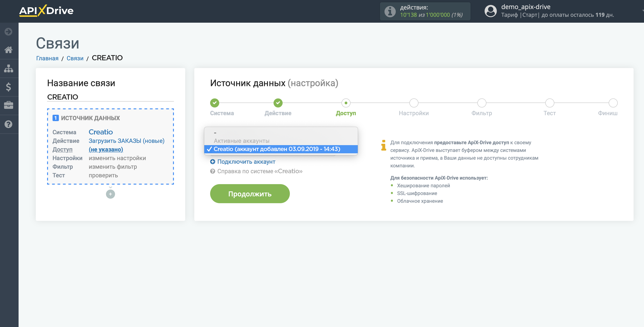
Task: Expand sidebar with arrow icon
Action: [x=9, y=32]
